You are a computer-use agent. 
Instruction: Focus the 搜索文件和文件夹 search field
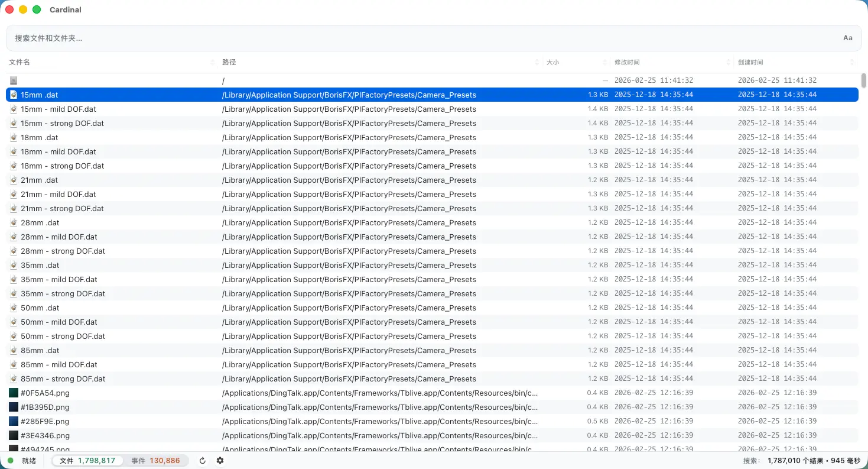pos(414,38)
